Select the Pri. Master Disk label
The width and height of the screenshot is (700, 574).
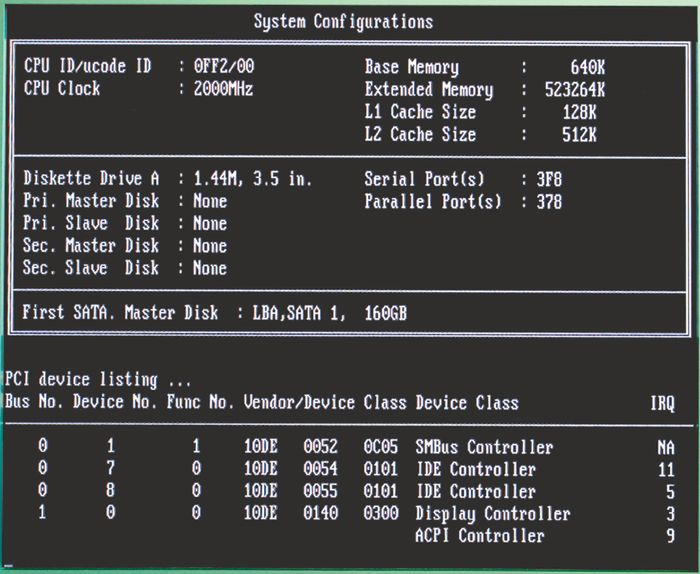pyautogui.click(x=91, y=200)
